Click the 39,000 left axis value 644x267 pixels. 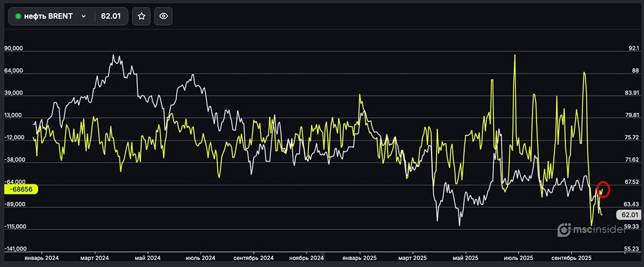[x=13, y=94]
